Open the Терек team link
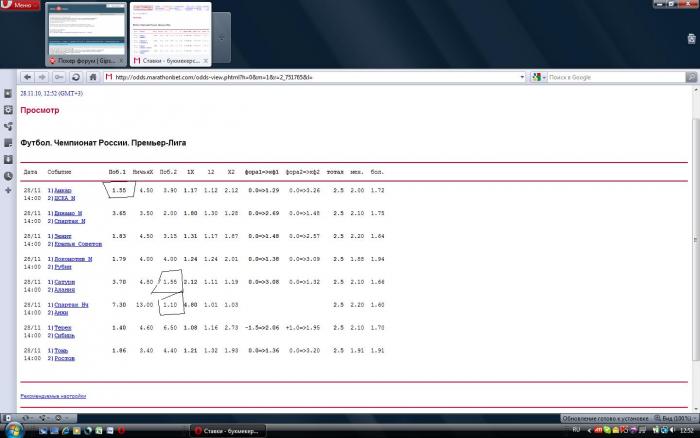 pyautogui.click(x=63, y=328)
